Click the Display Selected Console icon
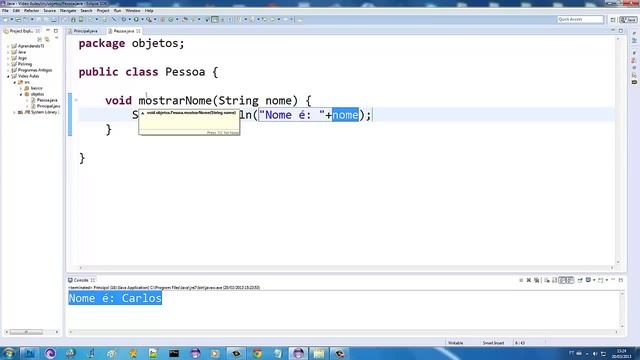The image size is (640, 360). [x=588, y=280]
